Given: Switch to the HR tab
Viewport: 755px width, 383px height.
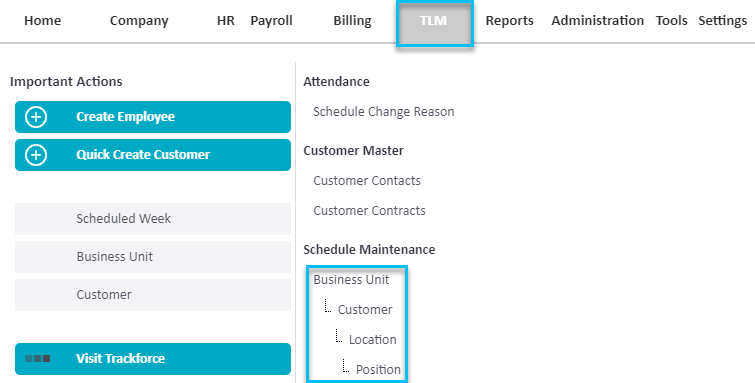Looking at the screenshot, I should (x=225, y=21).
